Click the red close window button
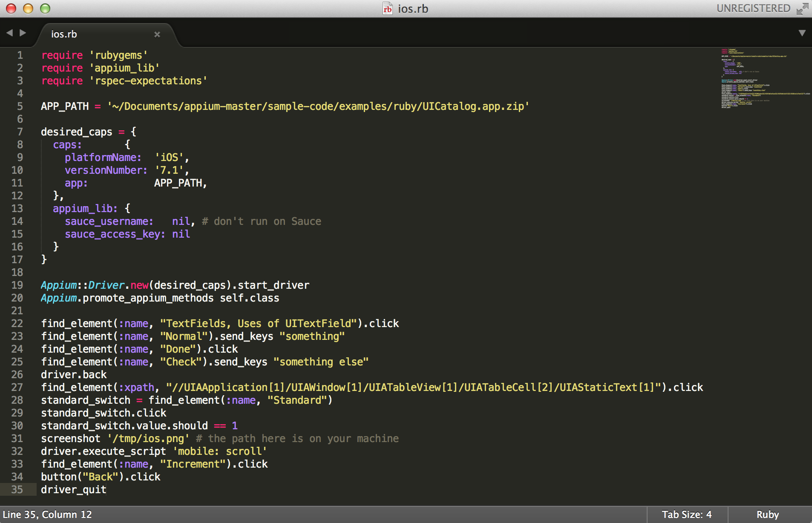 [11, 9]
